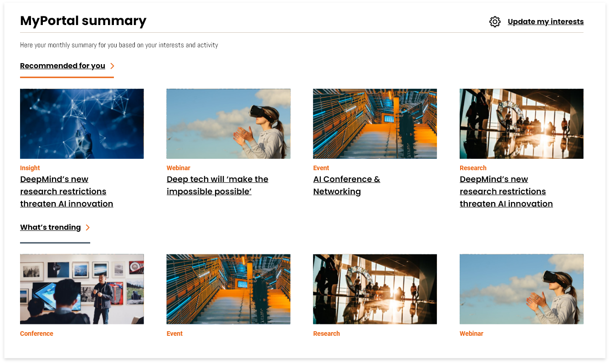This screenshot has height=364, width=610.
Task: Click the blue network thumbnail for DeepMind insight
Action: point(82,123)
